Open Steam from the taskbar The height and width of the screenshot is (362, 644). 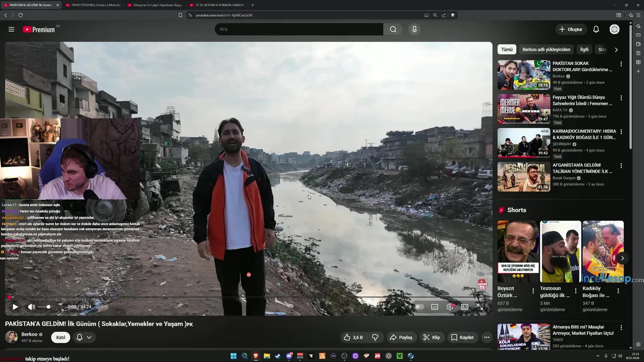[278, 356]
